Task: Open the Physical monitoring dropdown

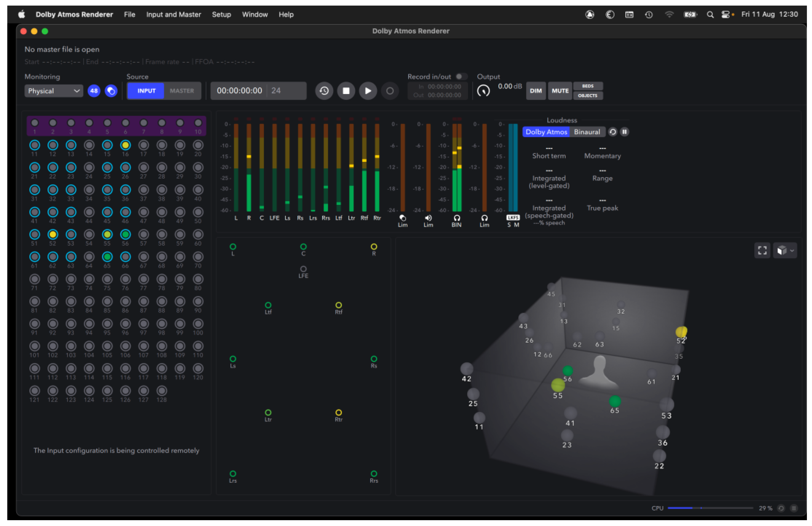Action: point(54,91)
